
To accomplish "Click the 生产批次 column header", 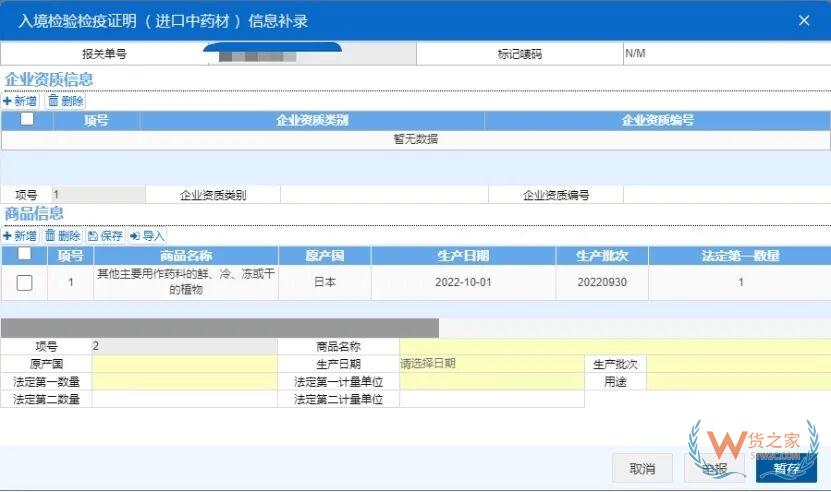I will click(602, 256).
